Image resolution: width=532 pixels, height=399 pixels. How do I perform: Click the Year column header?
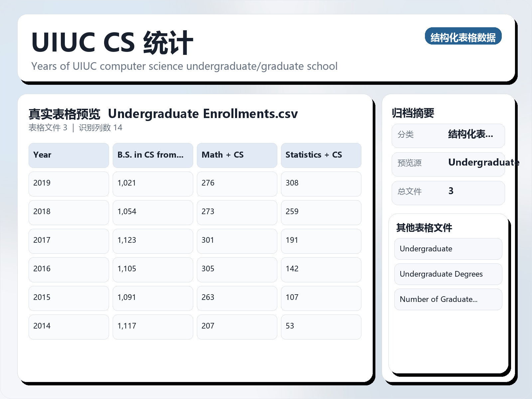pyautogui.click(x=68, y=155)
